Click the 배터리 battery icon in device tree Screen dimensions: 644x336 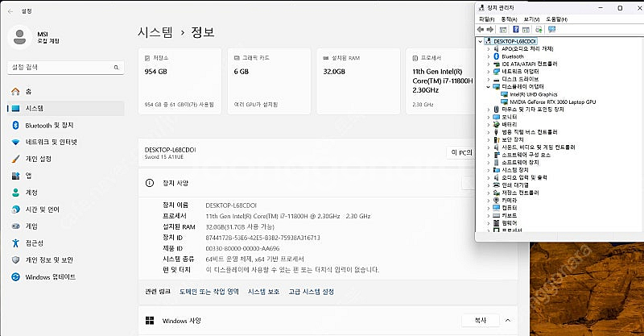point(496,125)
